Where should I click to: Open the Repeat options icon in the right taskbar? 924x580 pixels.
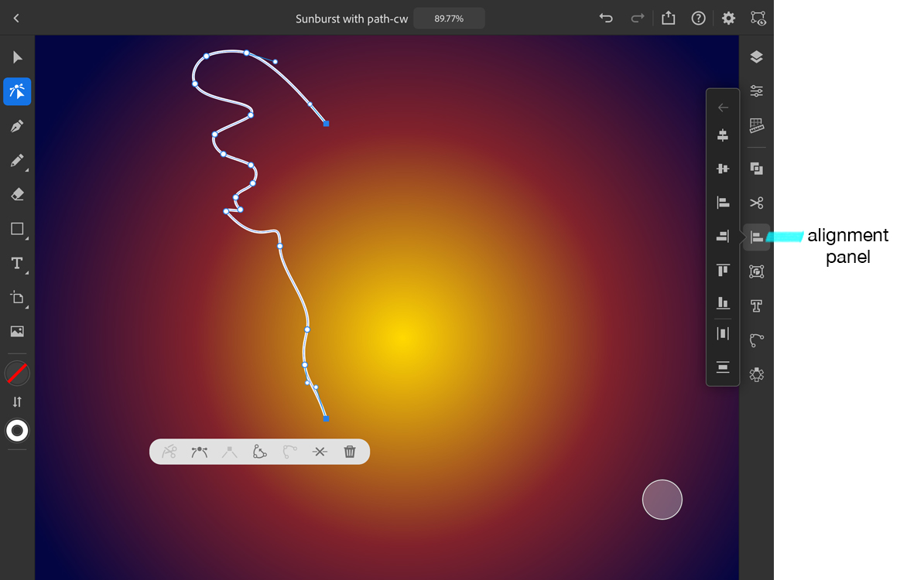click(756, 169)
